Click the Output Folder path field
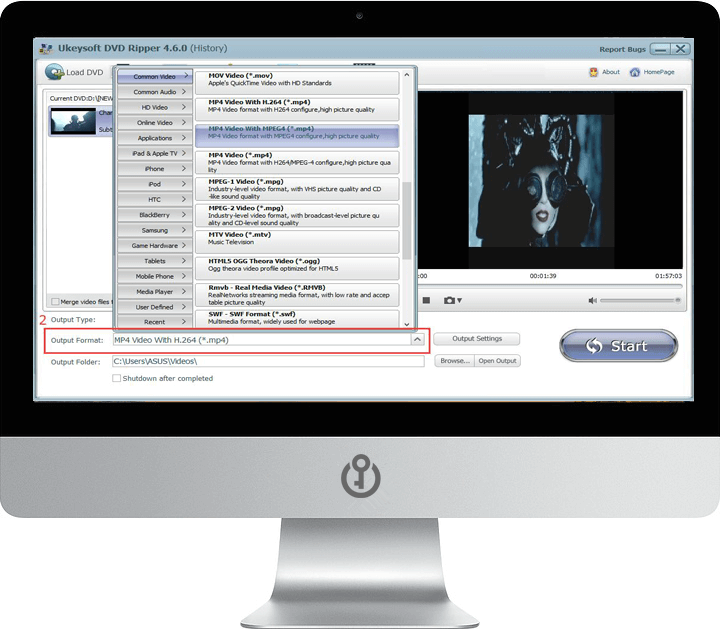Screen dimensions: 722x630 268,361
